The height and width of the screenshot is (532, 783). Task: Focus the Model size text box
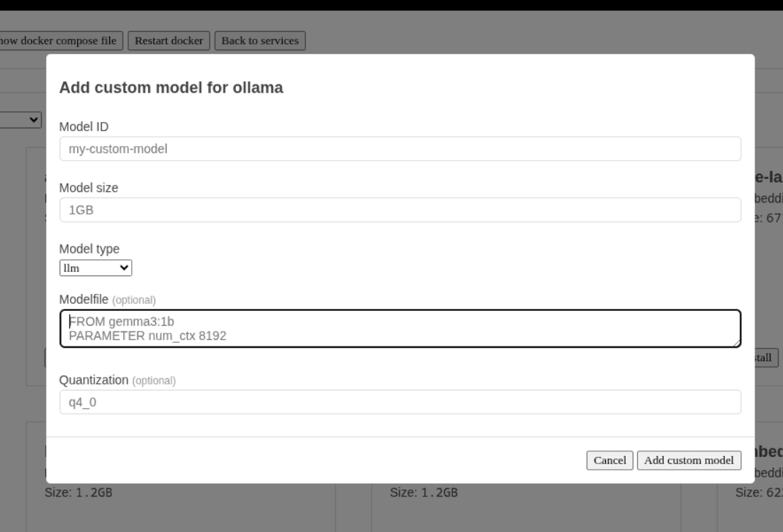400,210
